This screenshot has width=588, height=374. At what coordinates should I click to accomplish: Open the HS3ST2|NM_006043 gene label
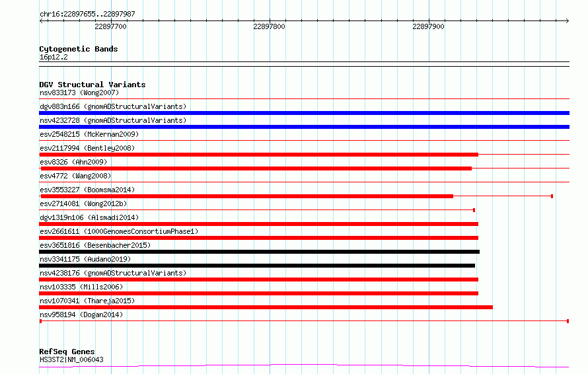71,359
